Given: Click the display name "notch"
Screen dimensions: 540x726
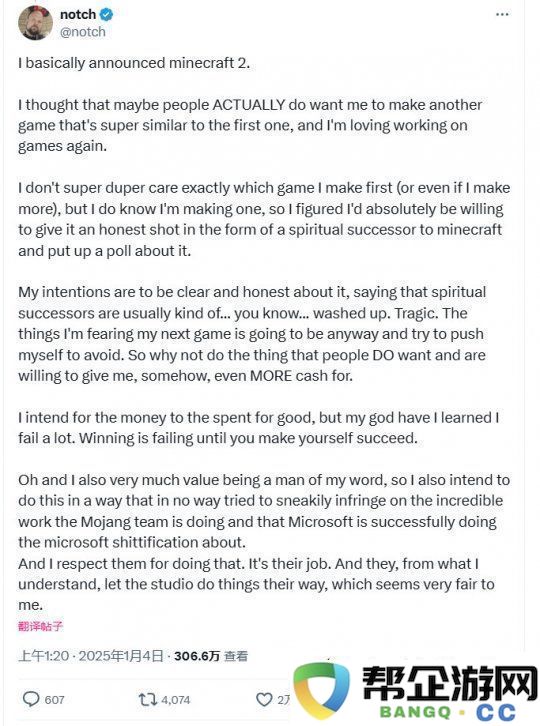Looking at the screenshot, I should (x=78, y=15).
